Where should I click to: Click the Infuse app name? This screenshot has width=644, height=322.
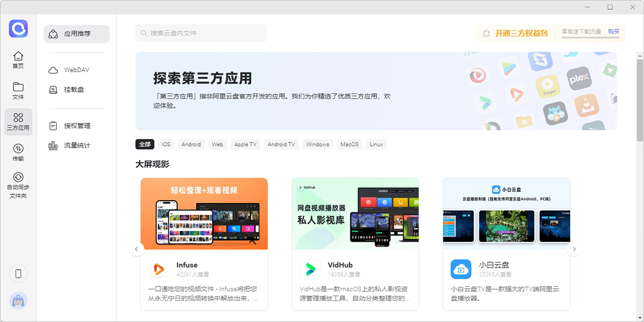pyautogui.click(x=187, y=265)
